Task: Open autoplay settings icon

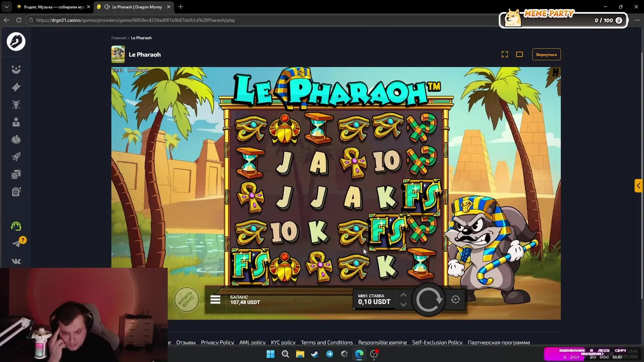Action: pyautogui.click(x=455, y=300)
